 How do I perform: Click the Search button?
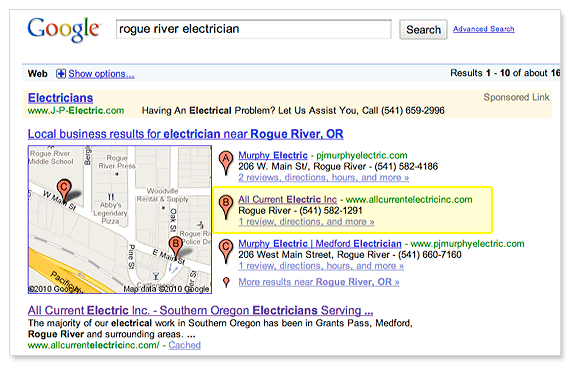click(x=423, y=29)
